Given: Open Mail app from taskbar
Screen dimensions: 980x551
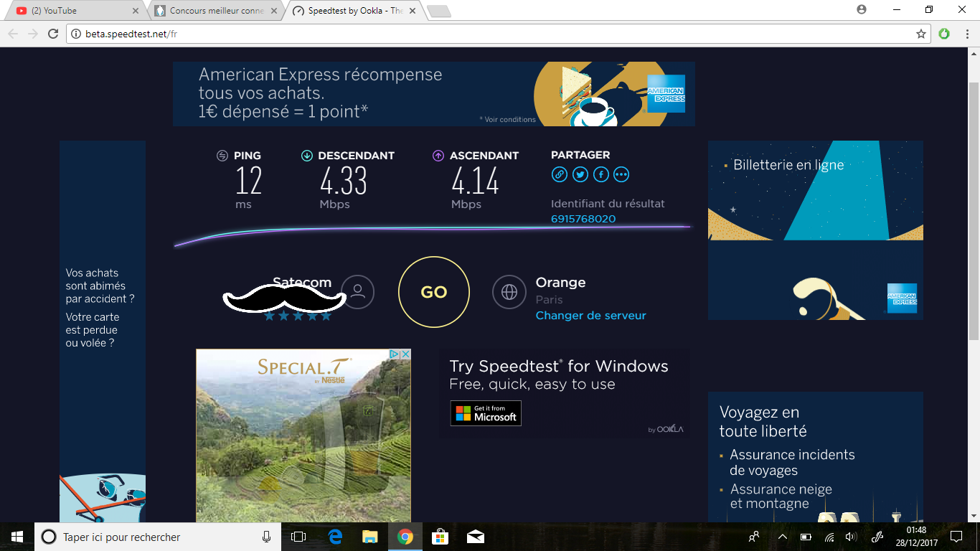Looking at the screenshot, I should pyautogui.click(x=475, y=537).
